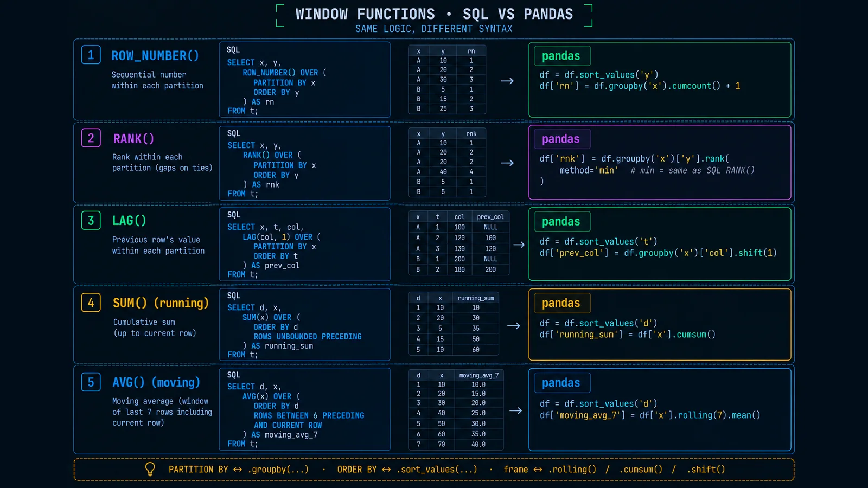Screen dimensions: 868x488
Task: Click the number 1 badge beside ROW_NUMBER()
Action: [91, 55]
